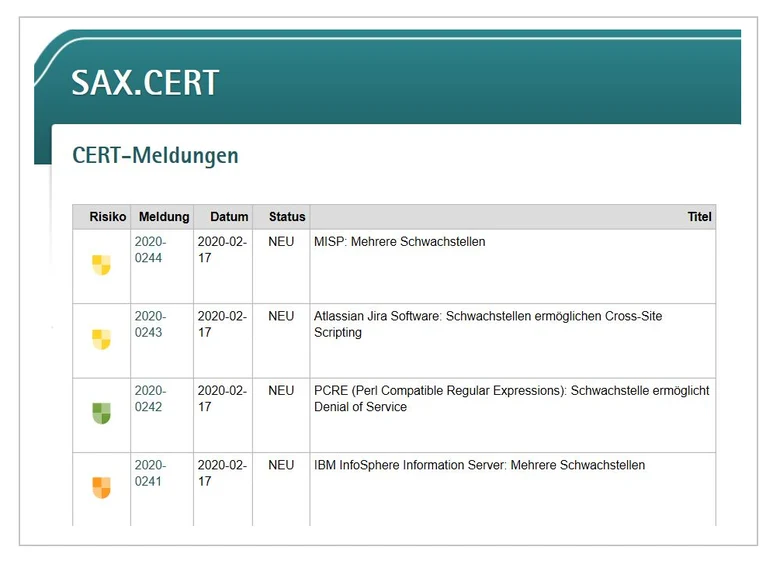
Task: Click the green risk shield for 2020-0242
Action: [x=101, y=414]
